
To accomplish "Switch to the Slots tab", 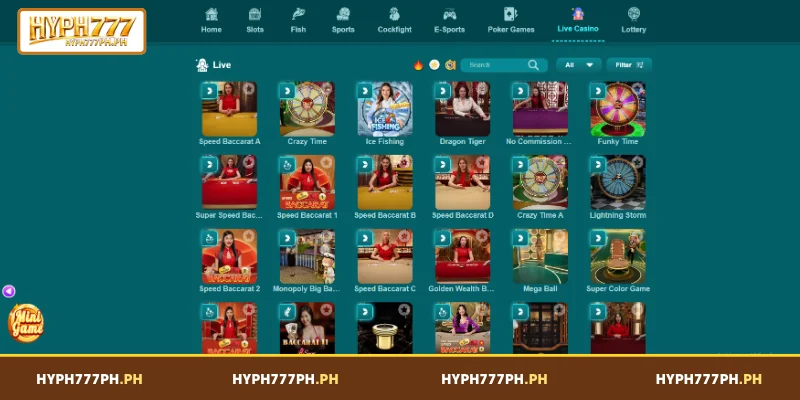I will tap(255, 20).
